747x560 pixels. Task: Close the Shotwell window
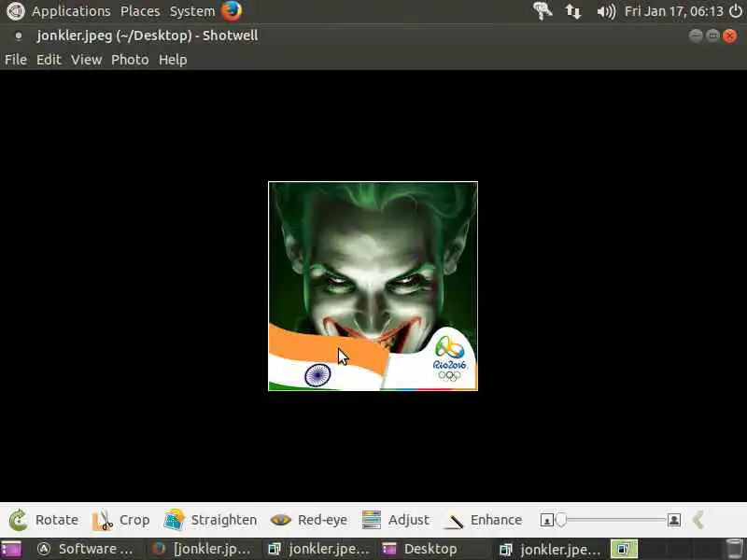(x=730, y=35)
